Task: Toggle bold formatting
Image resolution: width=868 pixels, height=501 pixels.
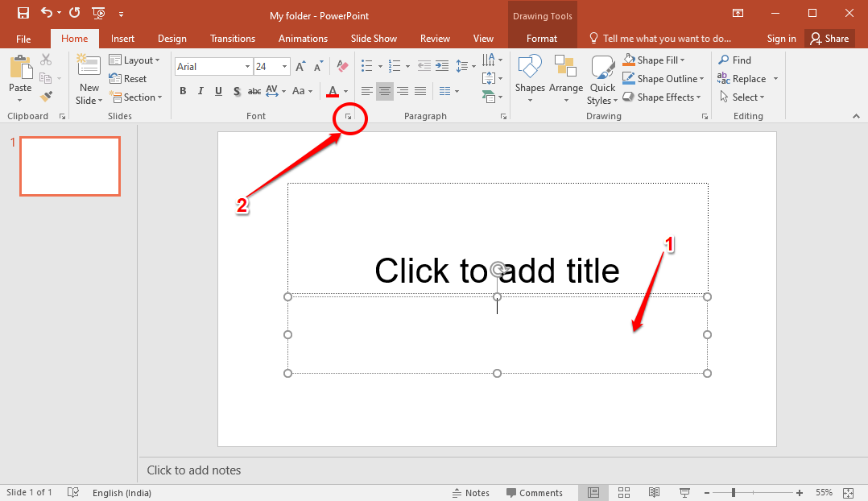Action: [183, 91]
